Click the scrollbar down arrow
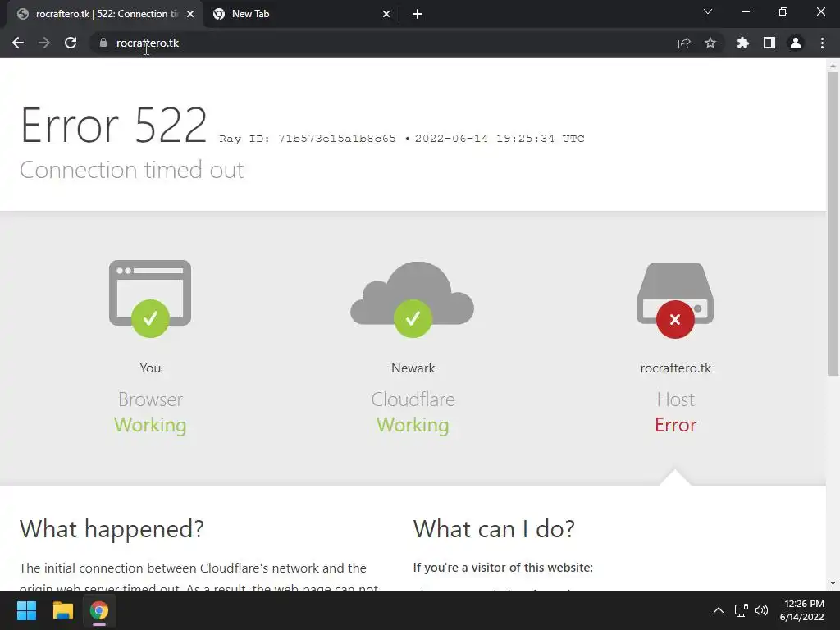The height and width of the screenshot is (630, 840). [x=833, y=583]
